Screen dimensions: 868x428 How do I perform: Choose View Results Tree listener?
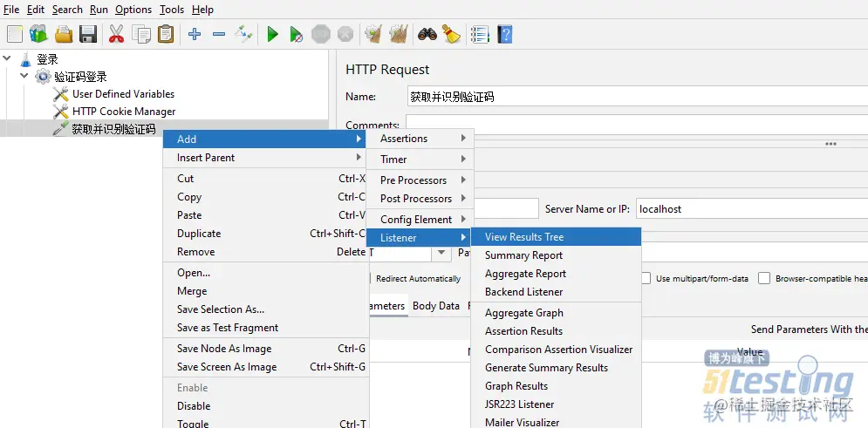coord(556,237)
